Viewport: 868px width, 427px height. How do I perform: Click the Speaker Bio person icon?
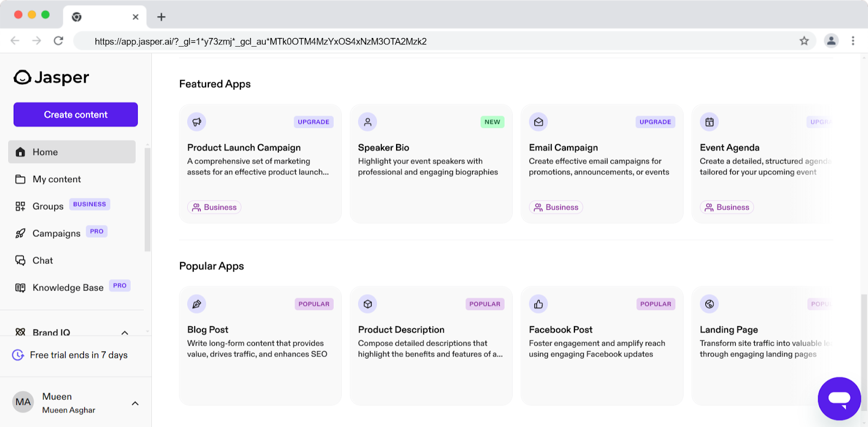pos(368,122)
